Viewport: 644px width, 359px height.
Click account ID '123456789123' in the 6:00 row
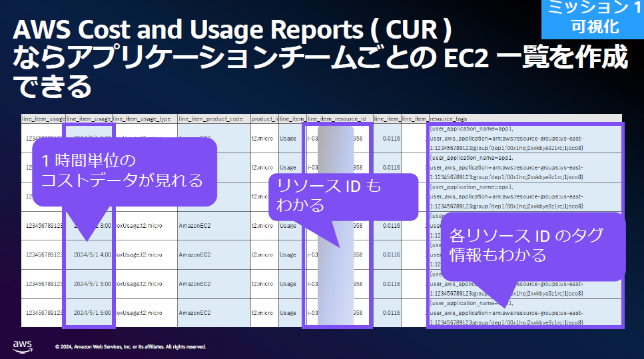point(45,313)
